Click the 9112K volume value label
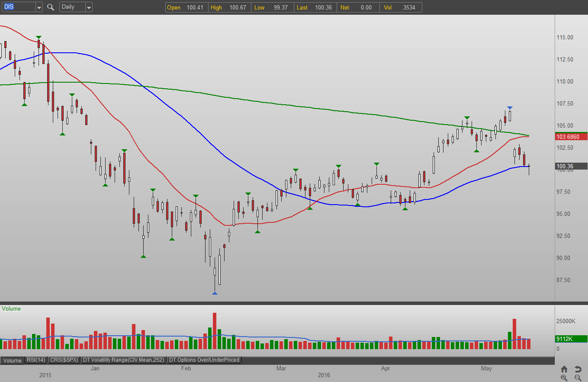The image size is (588, 382). click(x=571, y=339)
